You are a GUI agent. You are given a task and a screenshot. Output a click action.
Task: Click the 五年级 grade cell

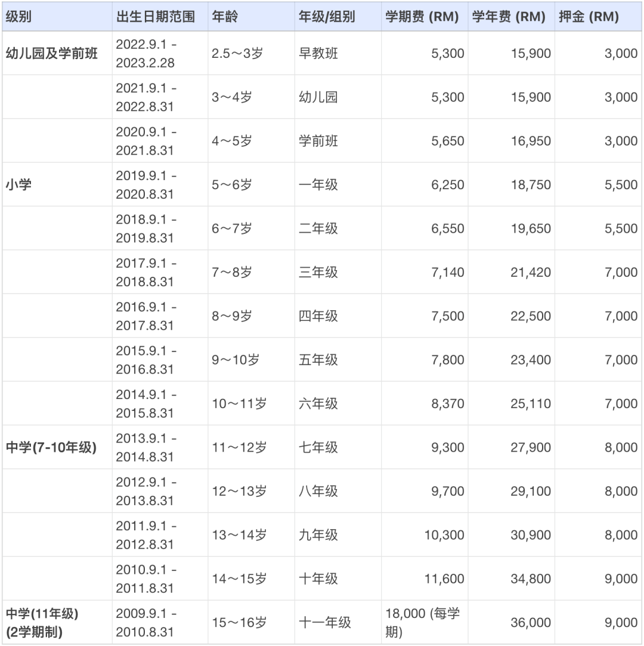point(338,360)
